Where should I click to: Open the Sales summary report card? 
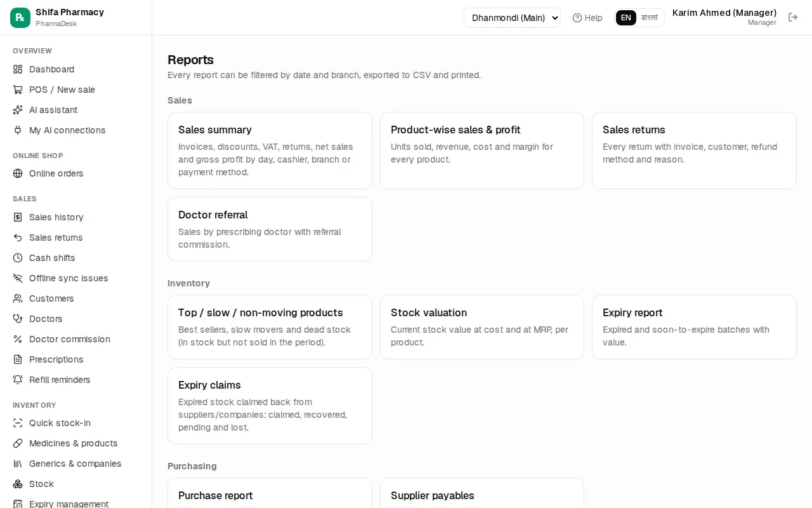point(270,150)
